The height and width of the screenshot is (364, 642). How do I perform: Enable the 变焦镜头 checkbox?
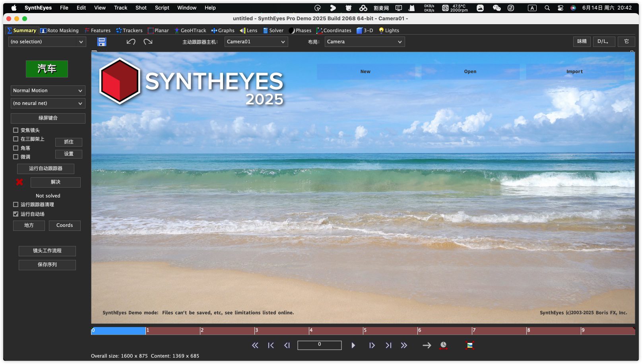pos(16,130)
